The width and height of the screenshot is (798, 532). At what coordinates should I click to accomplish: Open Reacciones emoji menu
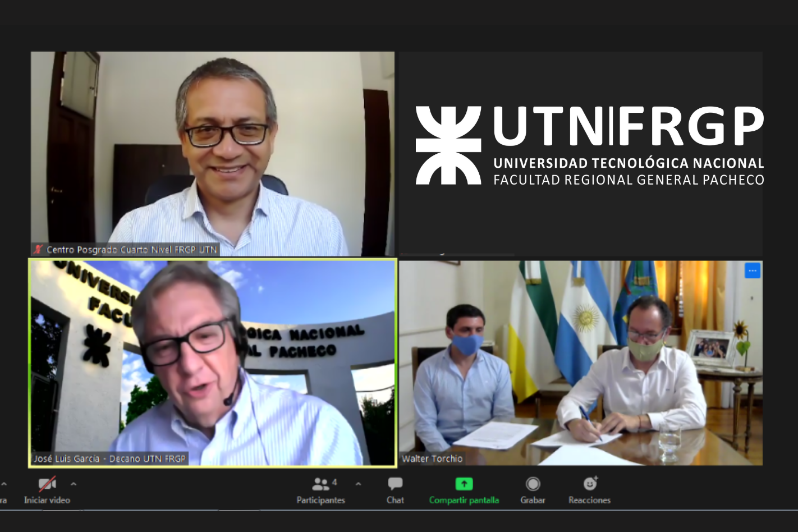pos(589,490)
